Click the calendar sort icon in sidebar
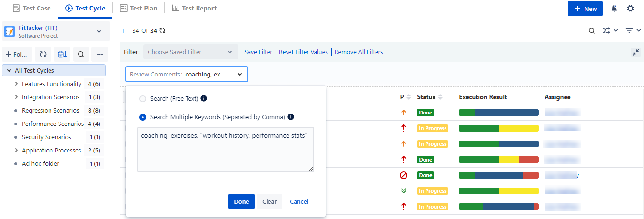Viewport: 644px width, 219px height. coord(62,54)
